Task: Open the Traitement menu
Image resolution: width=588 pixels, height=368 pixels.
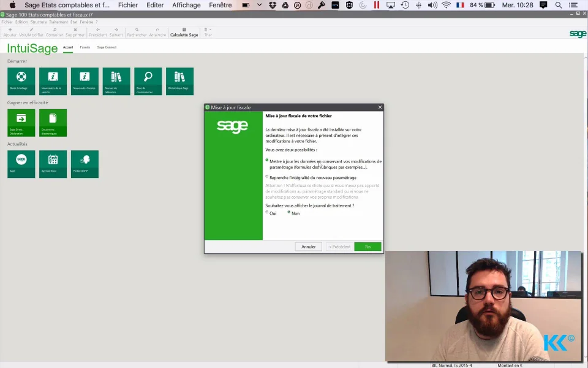Action: click(58, 22)
